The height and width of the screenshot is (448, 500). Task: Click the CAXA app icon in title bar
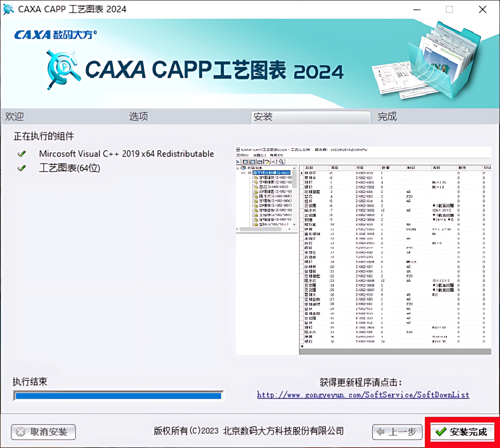[9, 9]
